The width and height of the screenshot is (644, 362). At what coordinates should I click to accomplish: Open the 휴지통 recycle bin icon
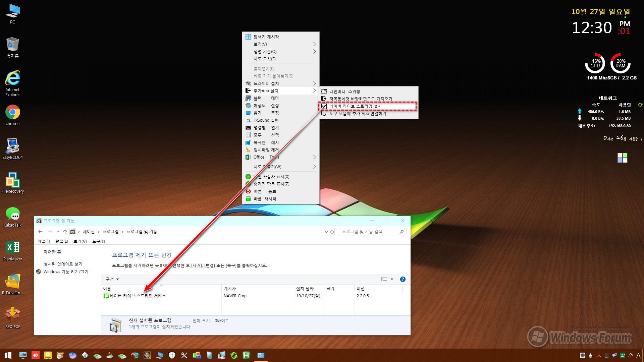(x=12, y=48)
